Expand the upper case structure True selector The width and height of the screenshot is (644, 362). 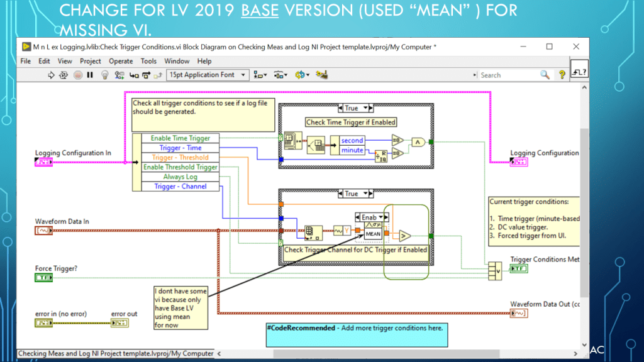tap(352, 108)
